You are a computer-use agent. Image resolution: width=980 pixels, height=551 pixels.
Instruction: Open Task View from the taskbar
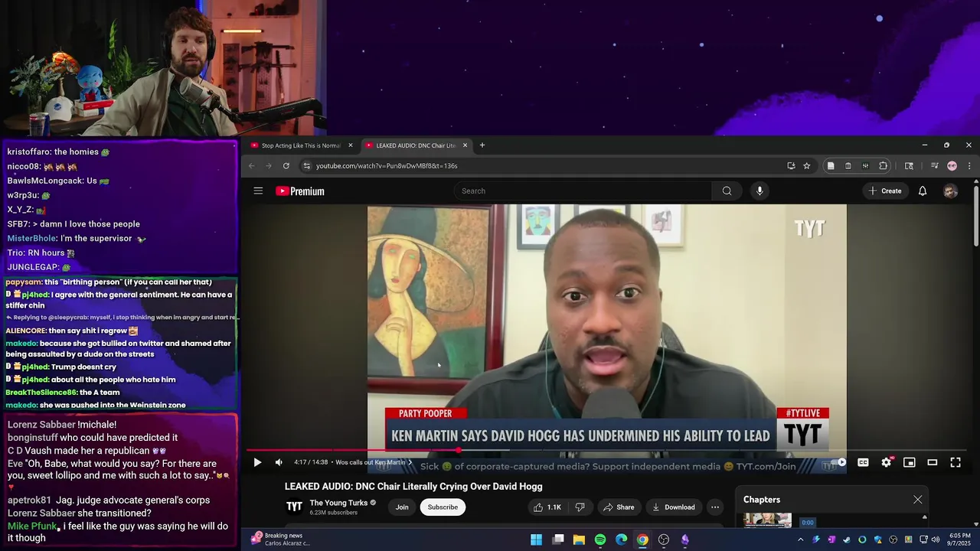tap(558, 540)
